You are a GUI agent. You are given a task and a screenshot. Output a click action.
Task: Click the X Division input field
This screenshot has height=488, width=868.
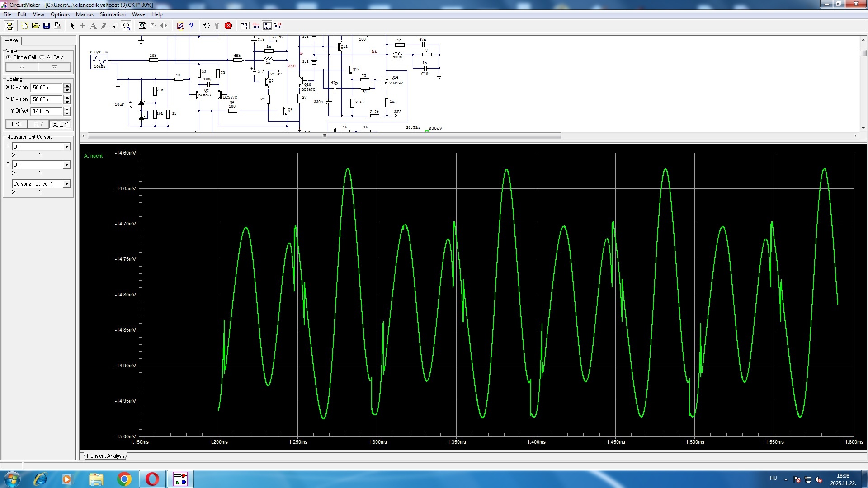coord(46,88)
